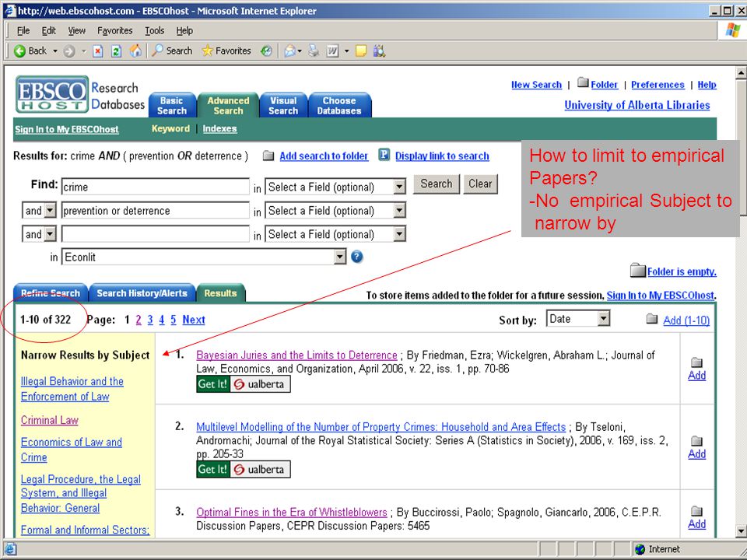Open the Preferences link
The height and width of the screenshot is (560, 747).
(658, 85)
